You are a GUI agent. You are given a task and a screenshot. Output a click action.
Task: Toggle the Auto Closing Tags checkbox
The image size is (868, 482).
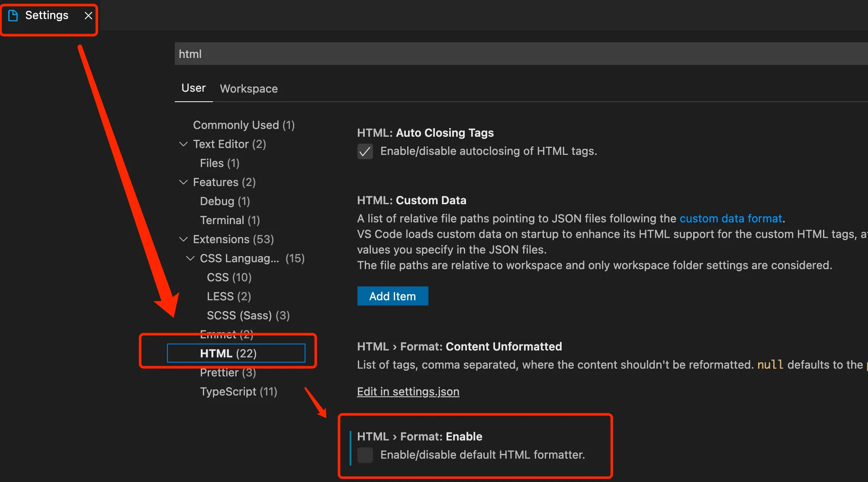(365, 151)
